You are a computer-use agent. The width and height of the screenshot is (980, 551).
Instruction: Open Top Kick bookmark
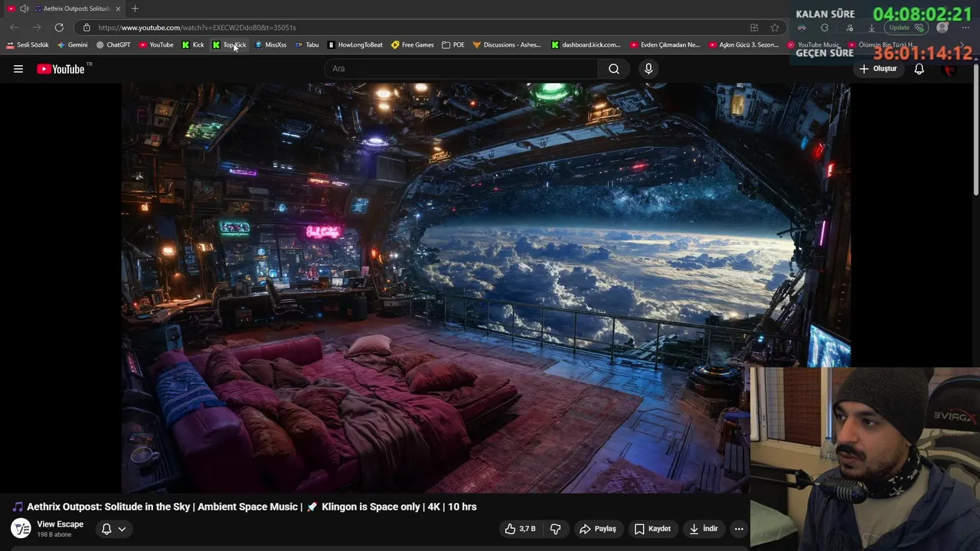point(230,45)
